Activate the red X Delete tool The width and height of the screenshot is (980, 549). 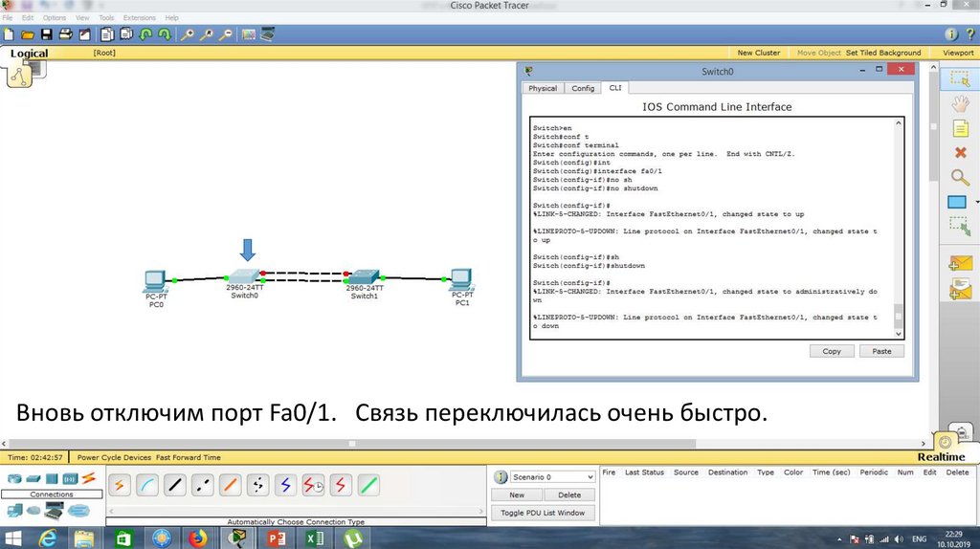[x=960, y=152]
